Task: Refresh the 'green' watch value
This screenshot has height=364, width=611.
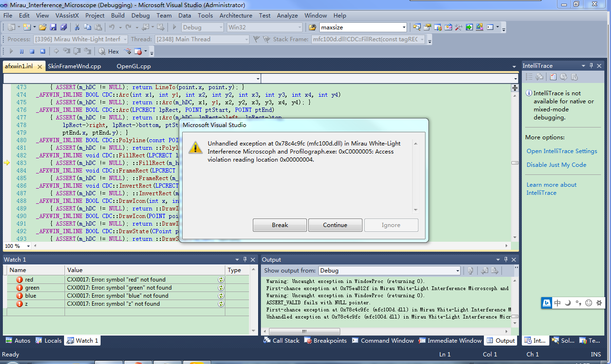Action: pos(221,288)
